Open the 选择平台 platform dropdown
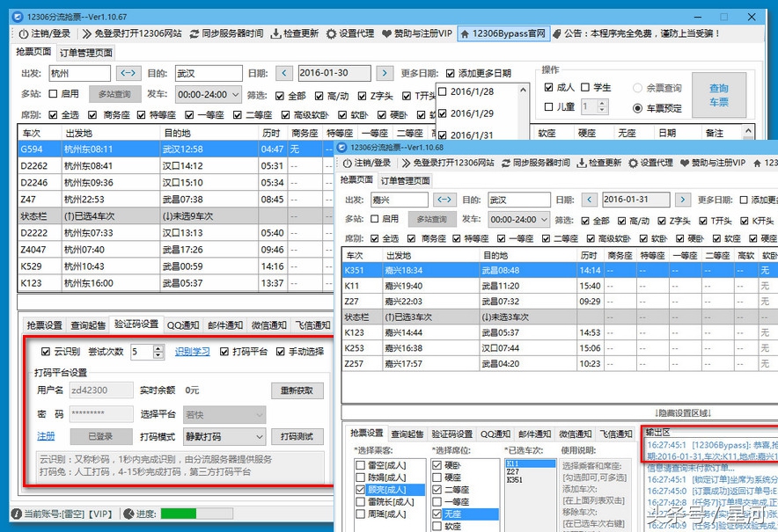The width and height of the screenshot is (778, 532). coord(223,413)
